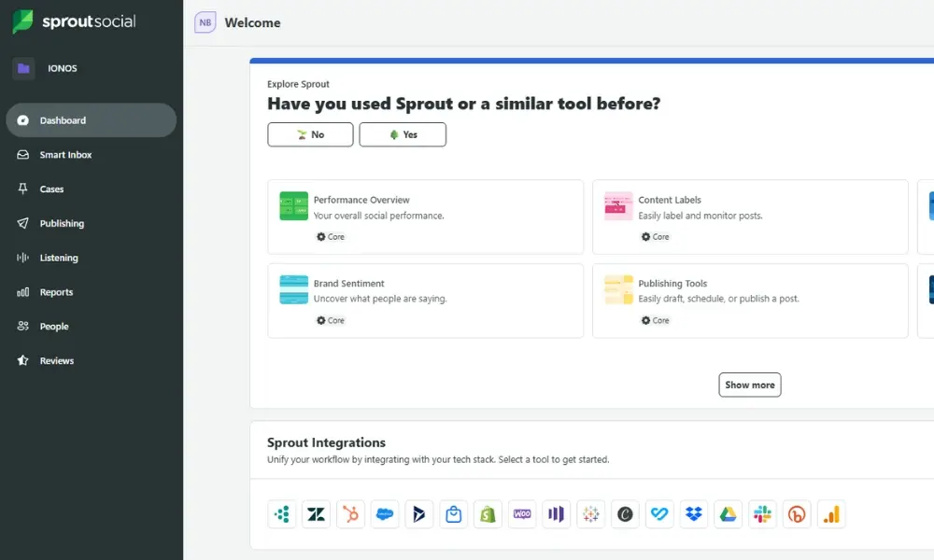Click the Salesforce cloud integration icon
Viewport: 934px width, 560px height.
click(x=385, y=514)
